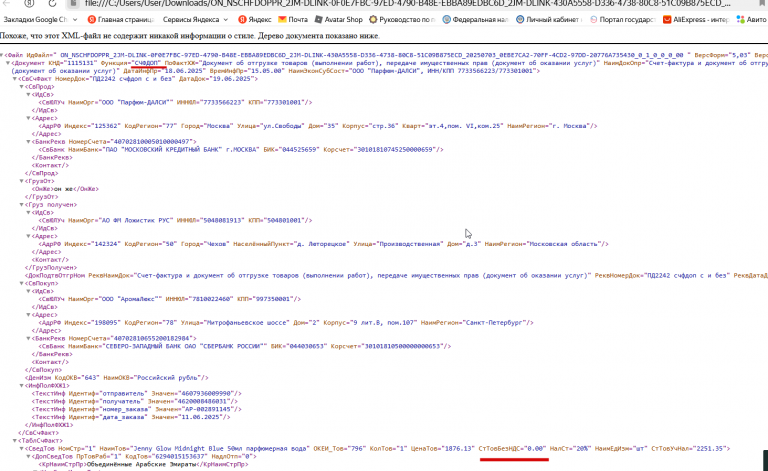Open the Avatar Shop bookmark
This screenshot has height=471, width=768.
pyautogui.click(x=338, y=20)
